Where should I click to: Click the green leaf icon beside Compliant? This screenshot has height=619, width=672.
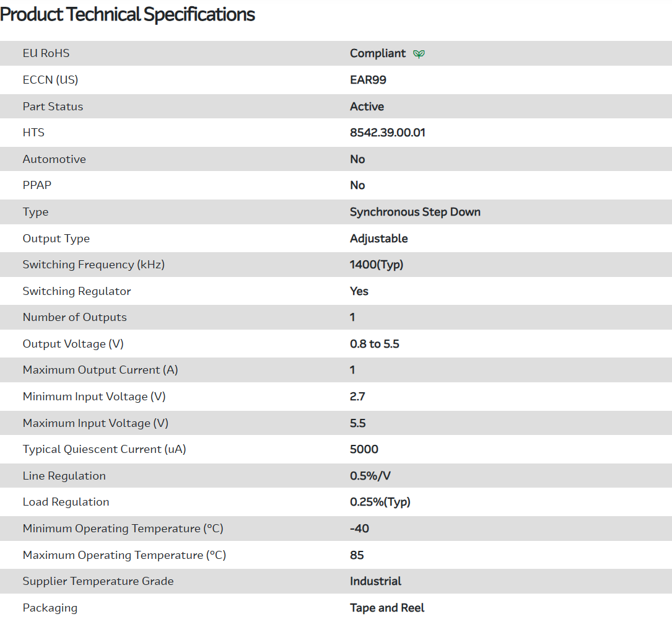[x=419, y=54]
